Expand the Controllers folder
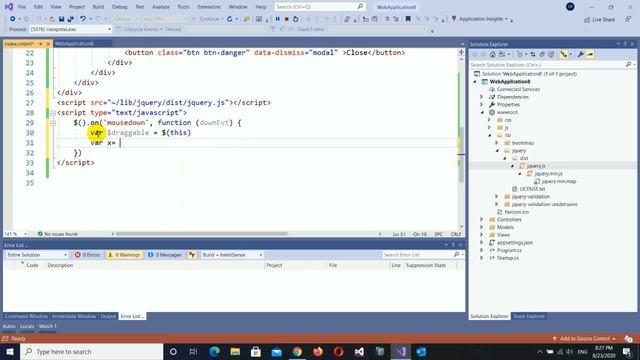This screenshot has height=360, width=640. (482, 220)
